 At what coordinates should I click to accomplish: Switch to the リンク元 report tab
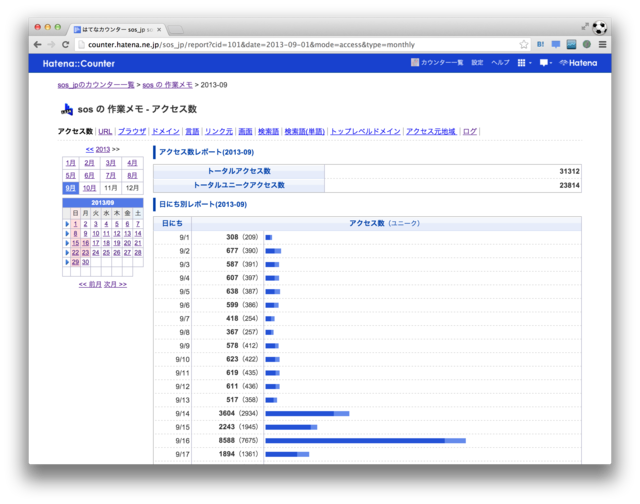[219, 131]
